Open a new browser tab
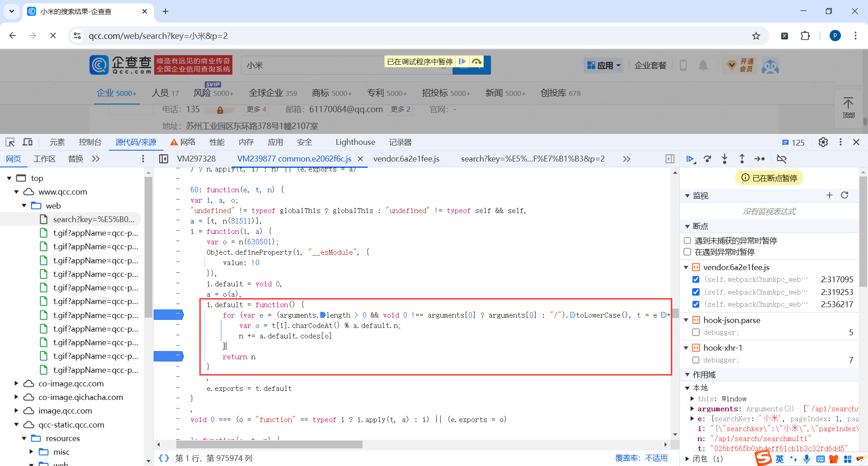Image resolution: width=868 pixels, height=466 pixels. (x=165, y=11)
